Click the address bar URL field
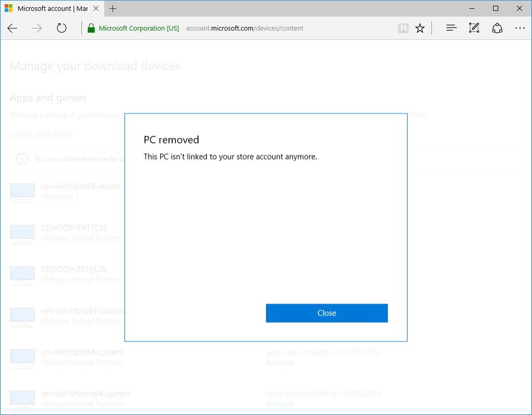This screenshot has width=532, height=415. tap(244, 28)
